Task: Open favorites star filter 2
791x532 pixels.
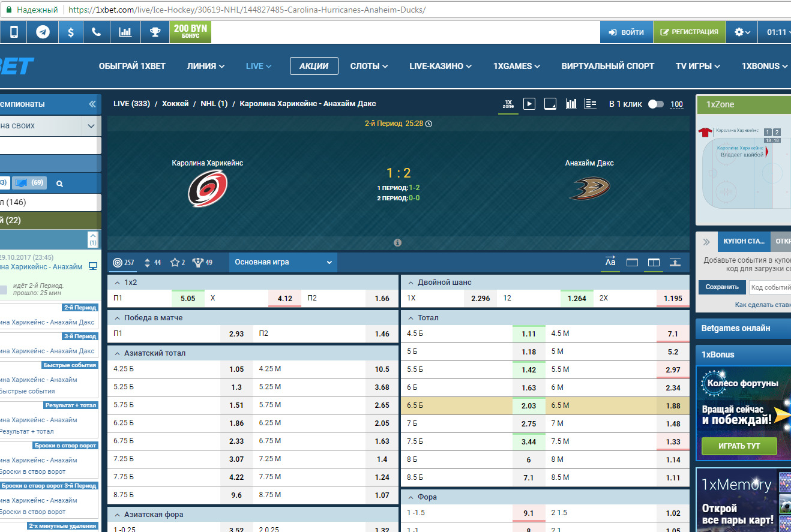Action: 178,262
